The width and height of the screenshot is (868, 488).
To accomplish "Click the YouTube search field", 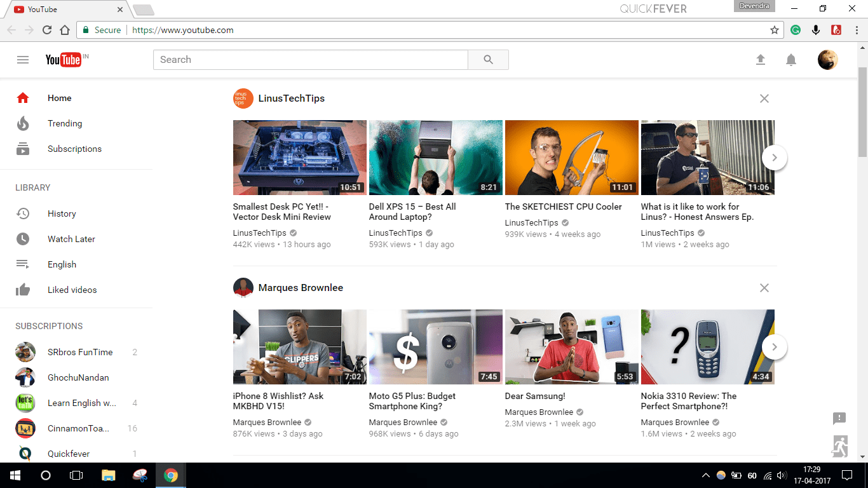I will point(311,60).
